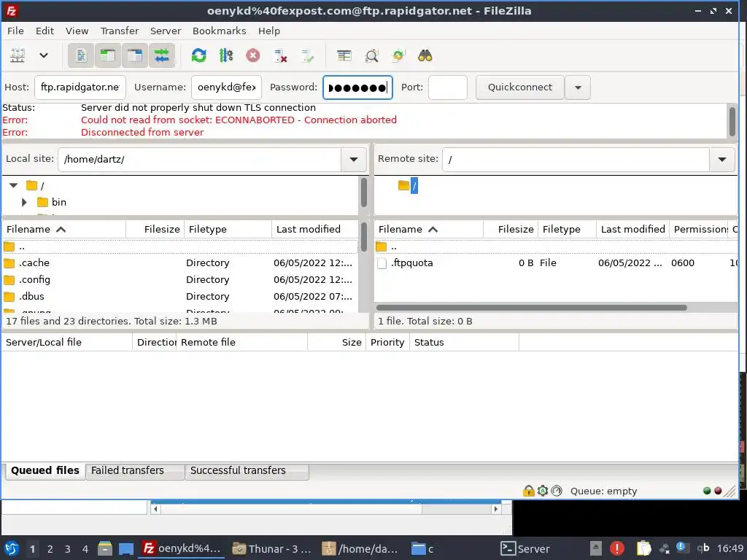Open the Quickconnect history dropdown arrow
The image size is (747, 560).
pos(578,87)
